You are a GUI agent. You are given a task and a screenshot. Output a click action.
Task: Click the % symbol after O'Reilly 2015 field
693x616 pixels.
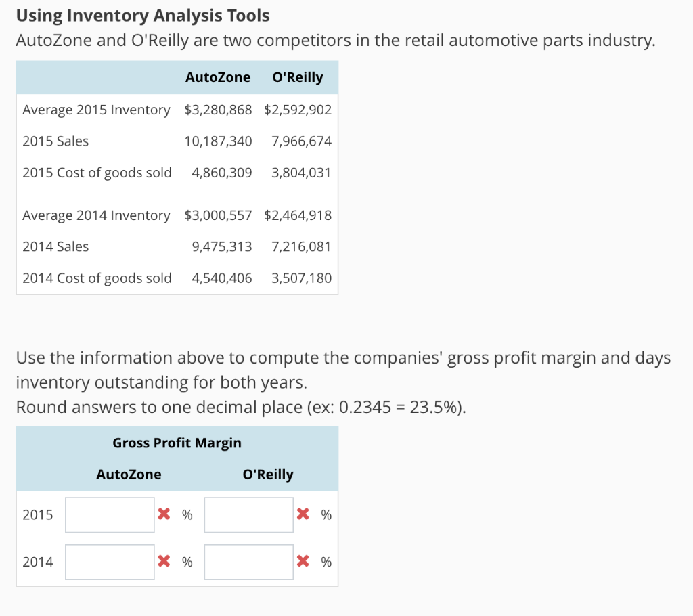tap(326, 514)
